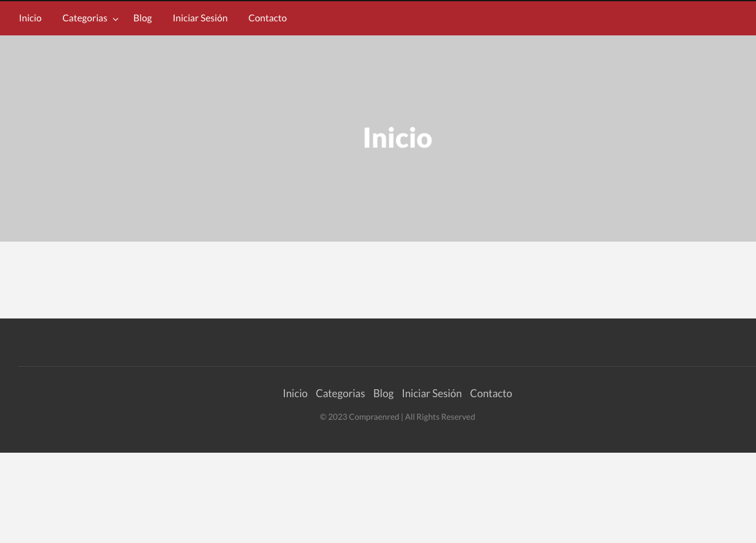
Task: Click the blank area beneath the dark footer
Action: pos(378,497)
